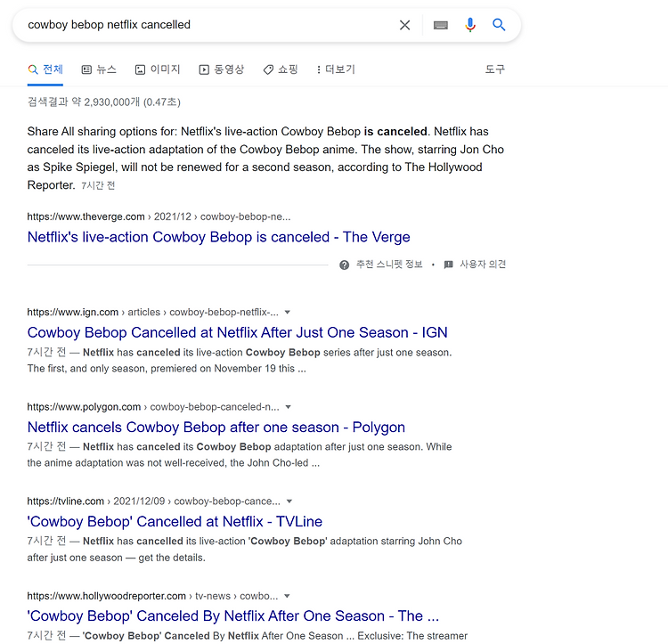Switch to the 동영상 tab
Screen dimensions: 668x644
click(x=222, y=69)
